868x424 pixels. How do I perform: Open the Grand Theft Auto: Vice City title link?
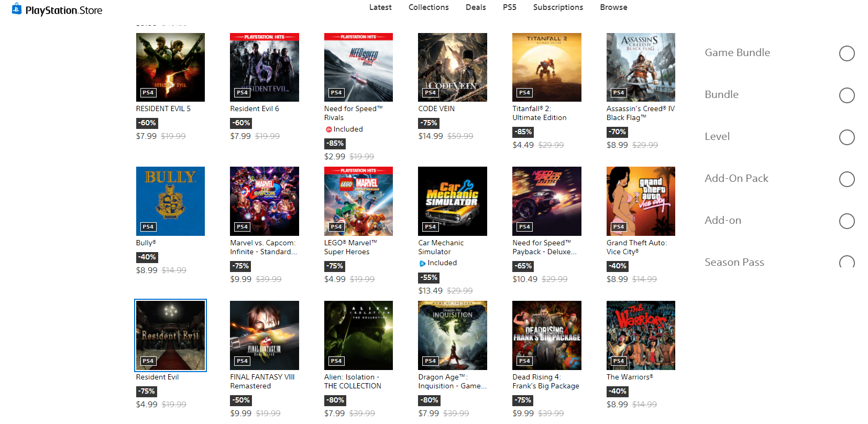[x=636, y=247]
